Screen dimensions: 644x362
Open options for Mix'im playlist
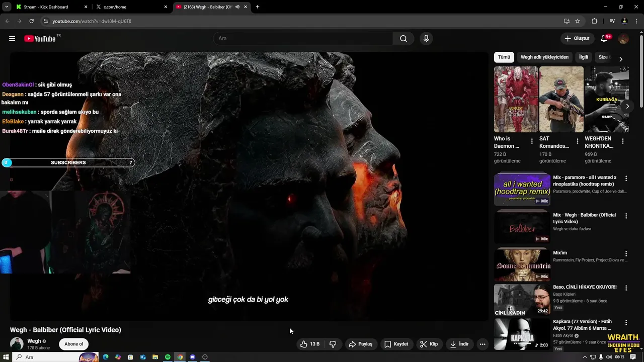[626, 254]
